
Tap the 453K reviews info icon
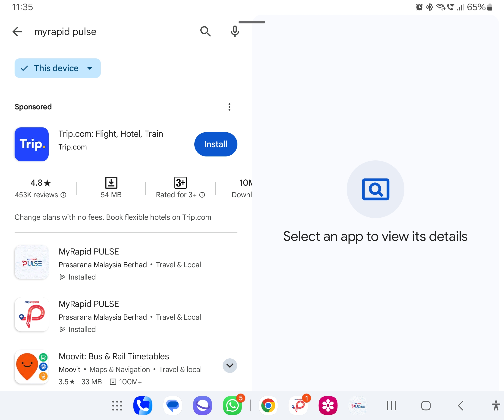point(63,195)
